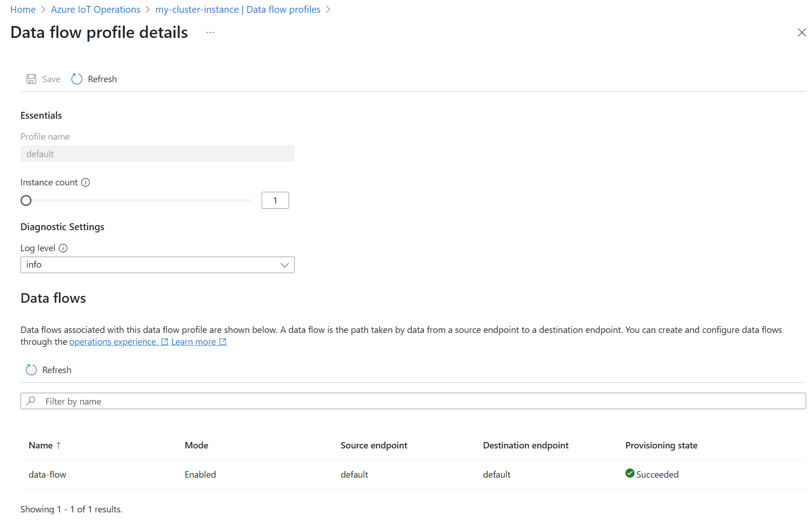Open the ellipsis menu beside the page title
This screenshot has width=812, height=532.
pos(210,32)
